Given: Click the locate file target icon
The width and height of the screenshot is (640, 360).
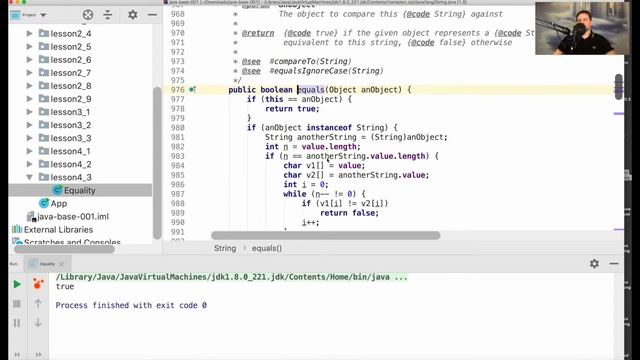Looking at the screenshot, I should tap(87, 15).
